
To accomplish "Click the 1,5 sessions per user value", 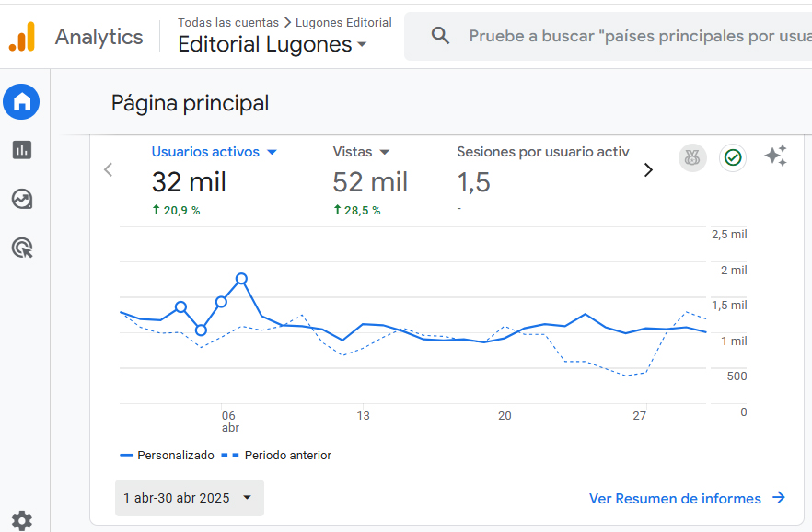I will [x=473, y=182].
